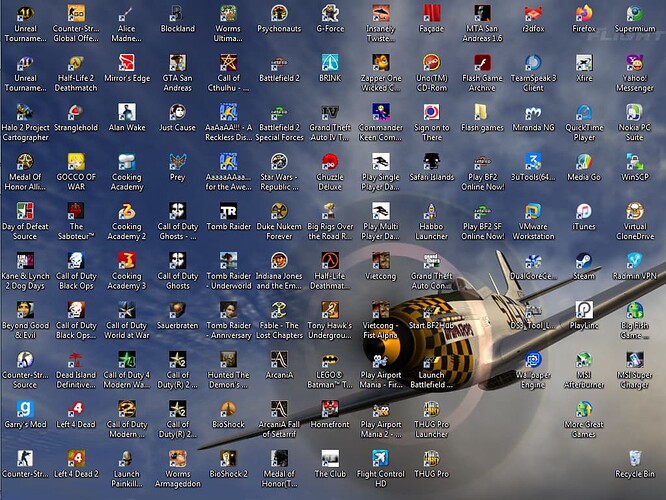The height and width of the screenshot is (500, 666).
Task: Select Duke Nukem Forever shortcut
Action: (279, 223)
